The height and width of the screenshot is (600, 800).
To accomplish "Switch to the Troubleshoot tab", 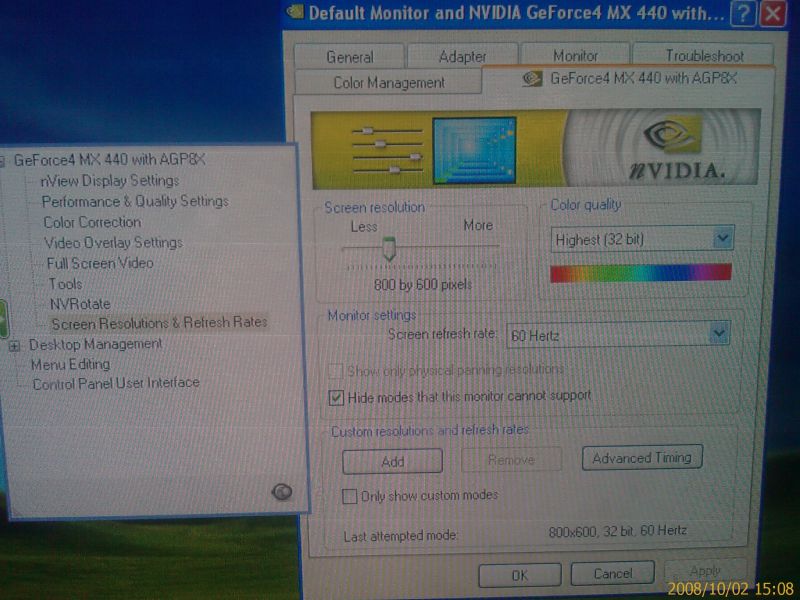I will click(x=704, y=57).
